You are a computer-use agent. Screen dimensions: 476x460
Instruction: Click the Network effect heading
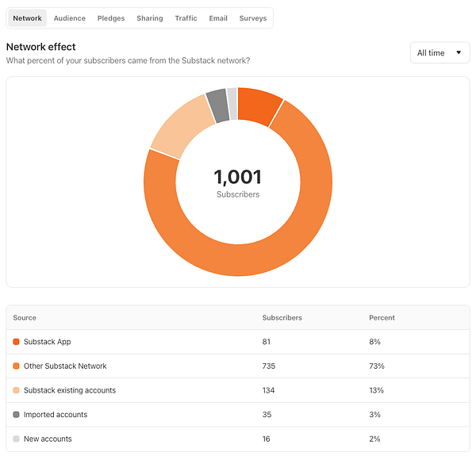coord(41,47)
